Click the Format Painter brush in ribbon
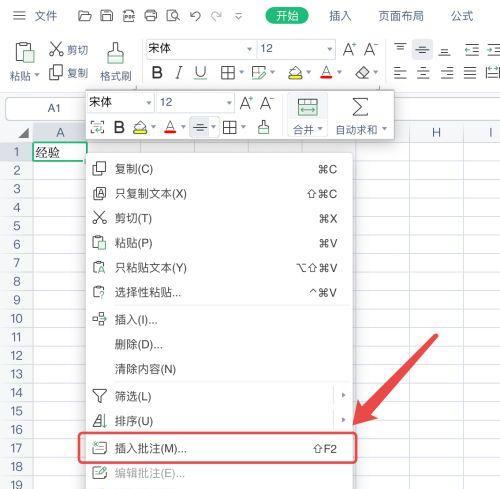The image size is (500, 489). (x=115, y=53)
